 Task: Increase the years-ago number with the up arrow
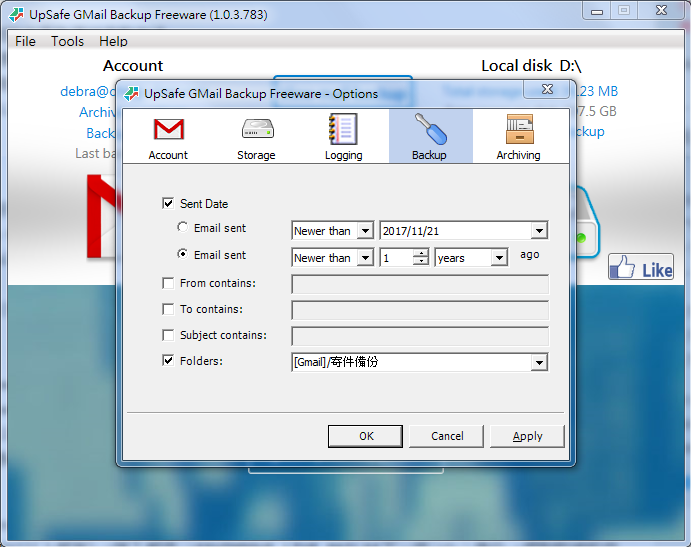(x=421, y=253)
